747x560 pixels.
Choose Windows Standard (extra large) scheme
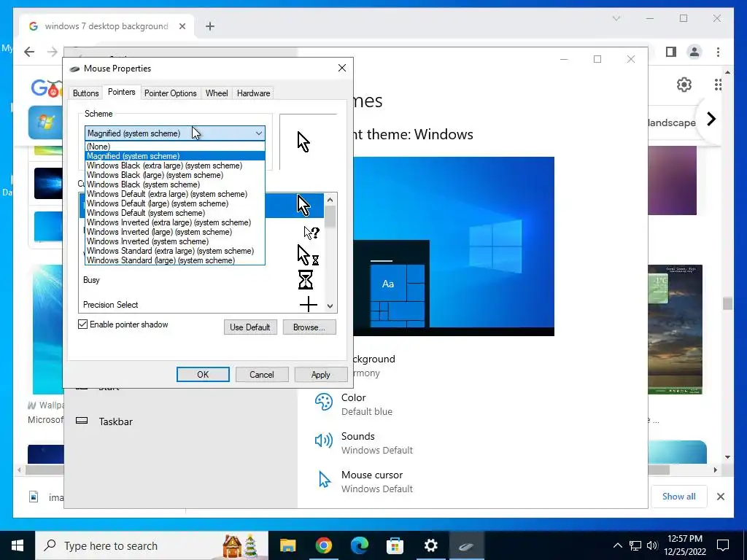click(175, 251)
